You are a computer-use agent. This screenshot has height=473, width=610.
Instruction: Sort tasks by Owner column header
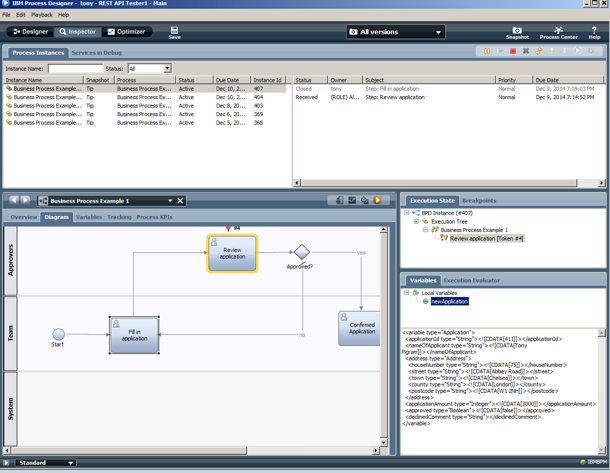[345, 80]
